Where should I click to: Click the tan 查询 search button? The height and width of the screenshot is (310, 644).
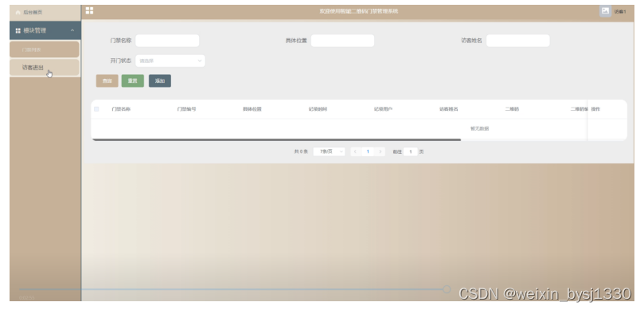(x=107, y=81)
